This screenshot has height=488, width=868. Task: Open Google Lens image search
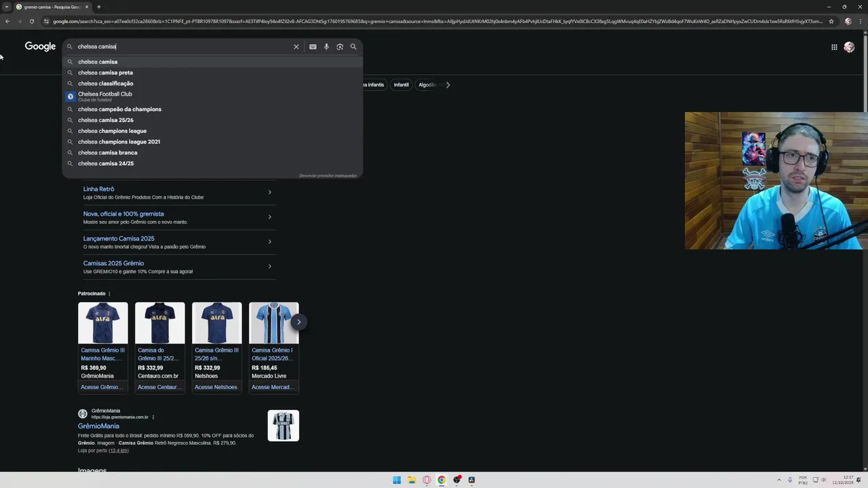tap(340, 47)
